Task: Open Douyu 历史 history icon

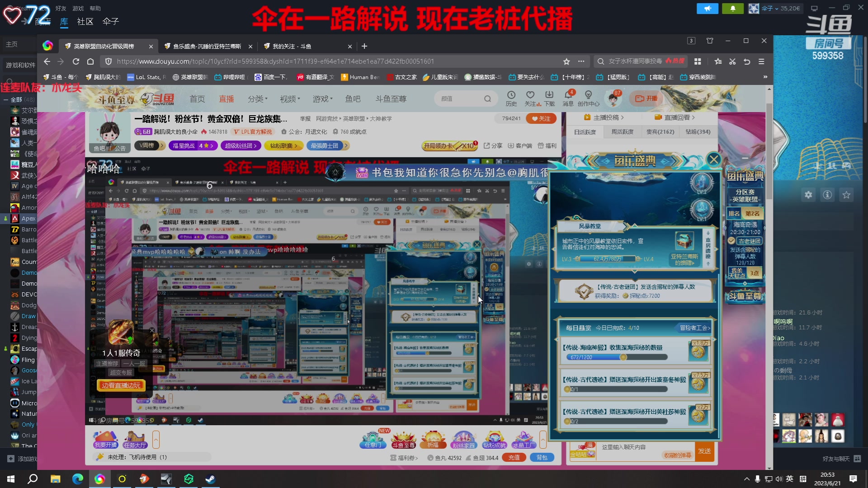Action: [x=511, y=99]
